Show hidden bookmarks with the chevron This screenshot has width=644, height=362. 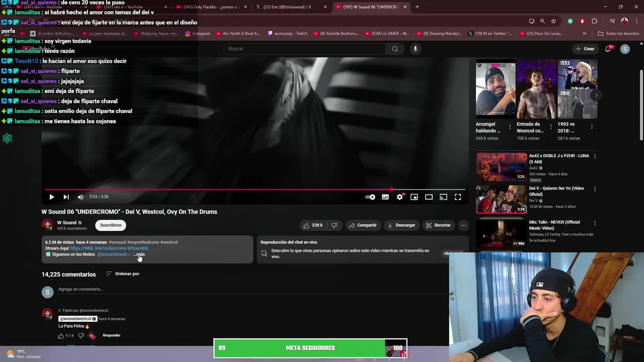pyautogui.click(x=584, y=34)
